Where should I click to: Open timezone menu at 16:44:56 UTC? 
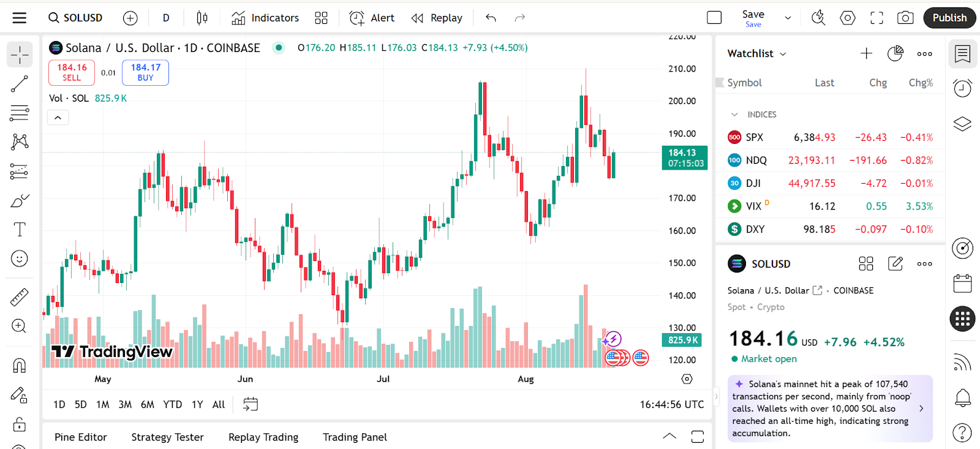coord(671,404)
